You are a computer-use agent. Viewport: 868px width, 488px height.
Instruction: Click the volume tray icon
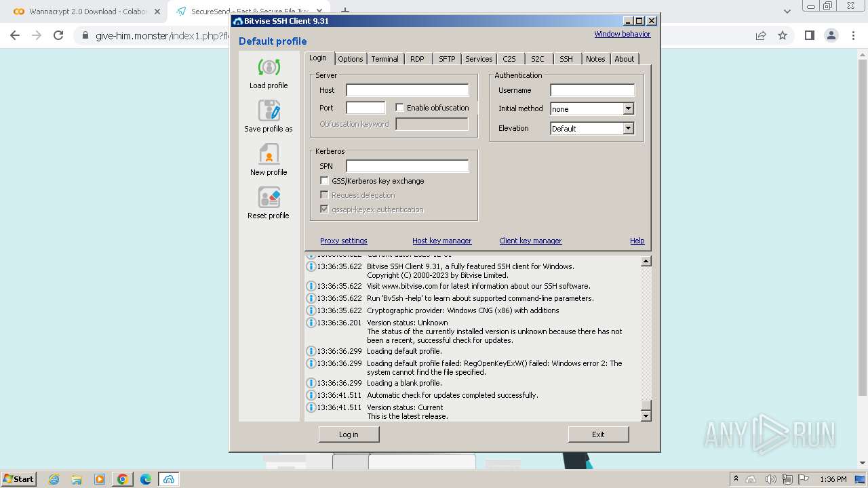pyautogui.click(x=770, y=479)
